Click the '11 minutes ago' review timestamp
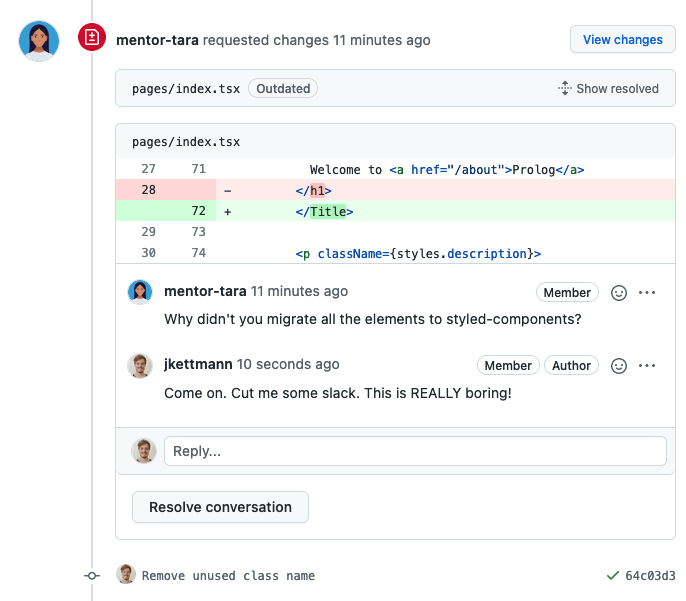Image resolution: width=686 pixels, height=601 pixels. (382, 40)
